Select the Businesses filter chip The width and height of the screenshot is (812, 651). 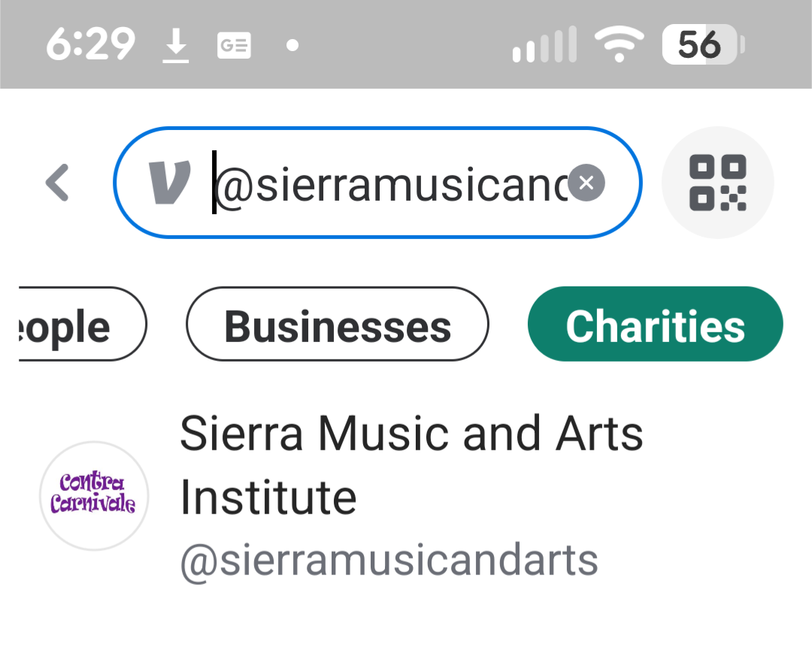pos(338,325)
